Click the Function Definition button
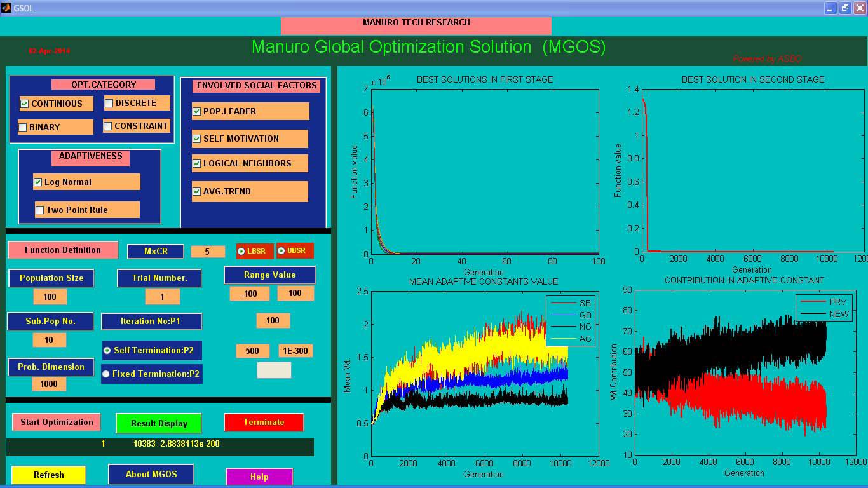Screen dimensions: 868x488 click(63, 250)
